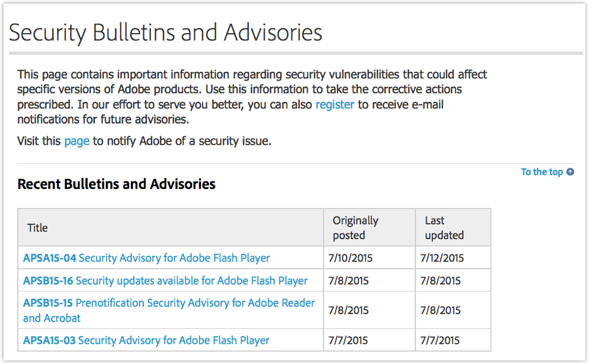
Task: Open APSB15-15 Prenotification Advisory for Reader and Acrobat
Action: (169, 310)
